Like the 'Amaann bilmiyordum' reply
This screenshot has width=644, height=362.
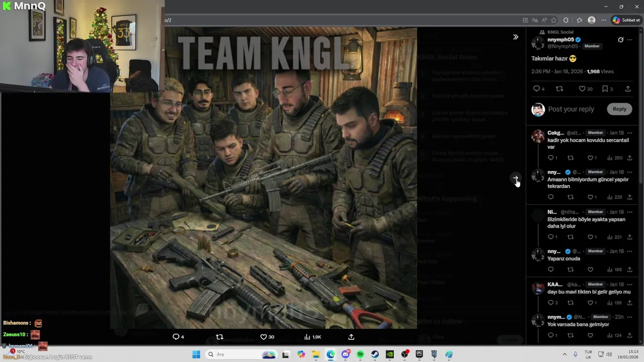point(590,197)
